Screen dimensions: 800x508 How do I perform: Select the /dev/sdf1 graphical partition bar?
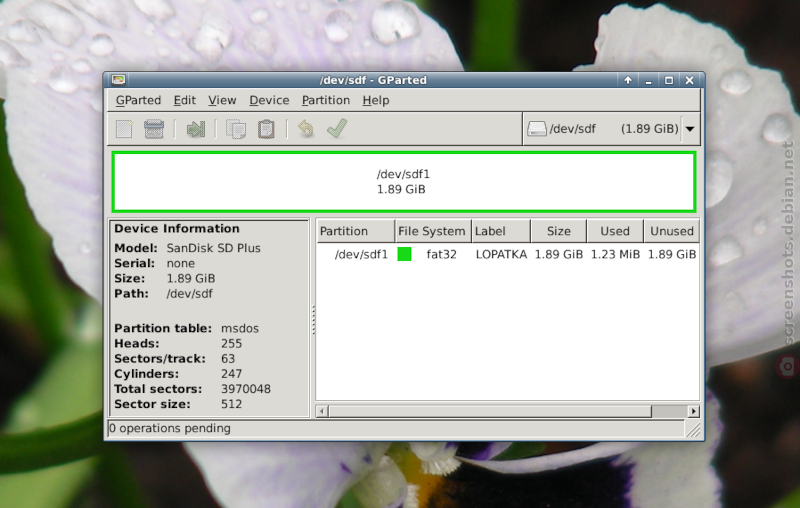[404, 182]
